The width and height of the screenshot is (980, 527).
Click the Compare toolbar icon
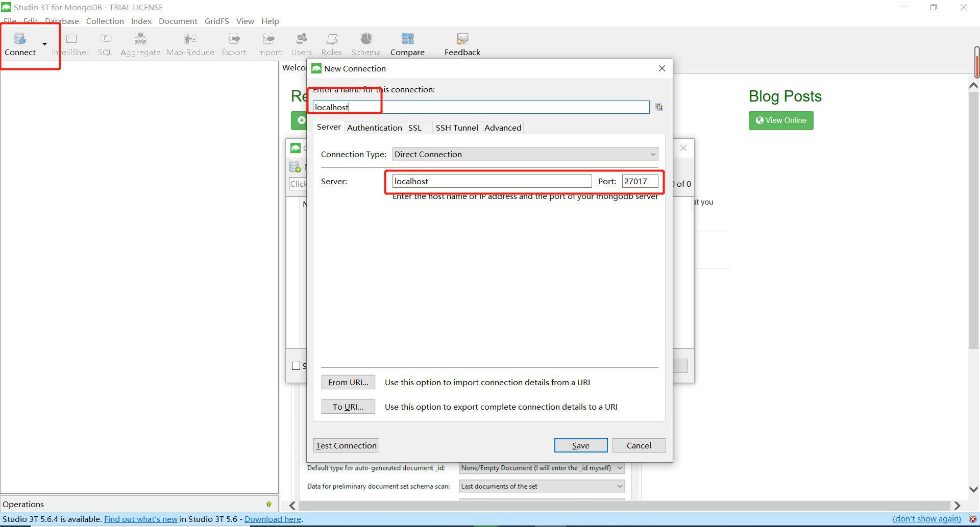(x=407, y=44)
